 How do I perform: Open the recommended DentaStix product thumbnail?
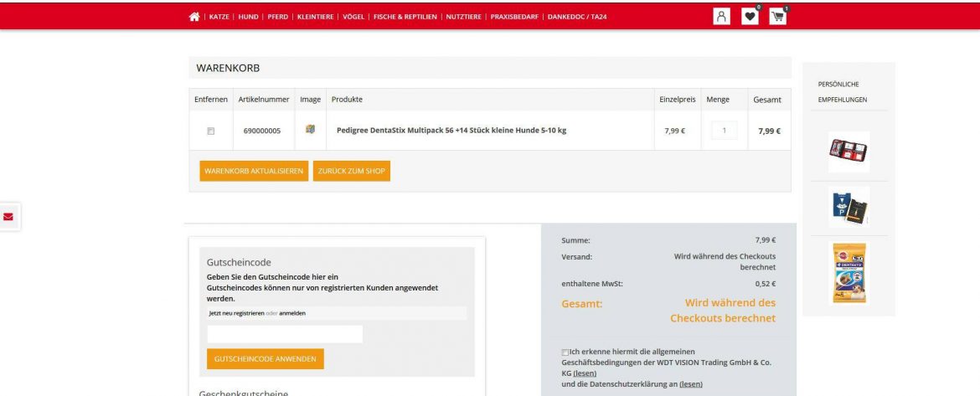849,273
